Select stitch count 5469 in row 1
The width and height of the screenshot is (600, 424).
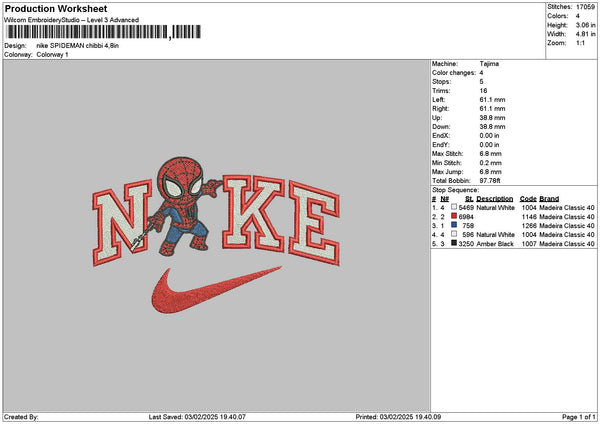click(x=466, y=208)
